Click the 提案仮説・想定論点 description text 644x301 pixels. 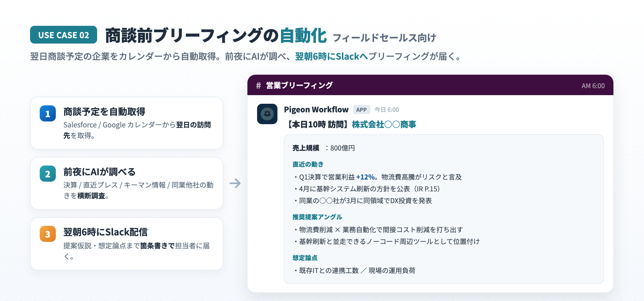pos(137,251)
